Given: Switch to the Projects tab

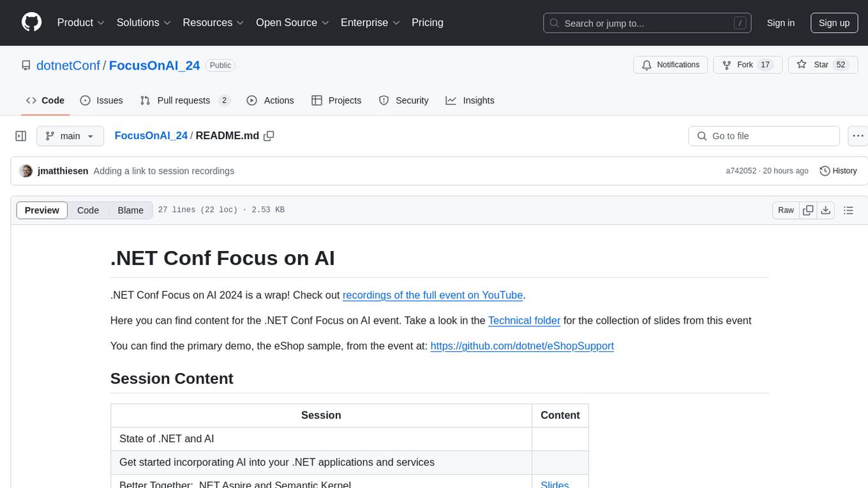Looking at the screenshot, I should click(x=336, y=100).
